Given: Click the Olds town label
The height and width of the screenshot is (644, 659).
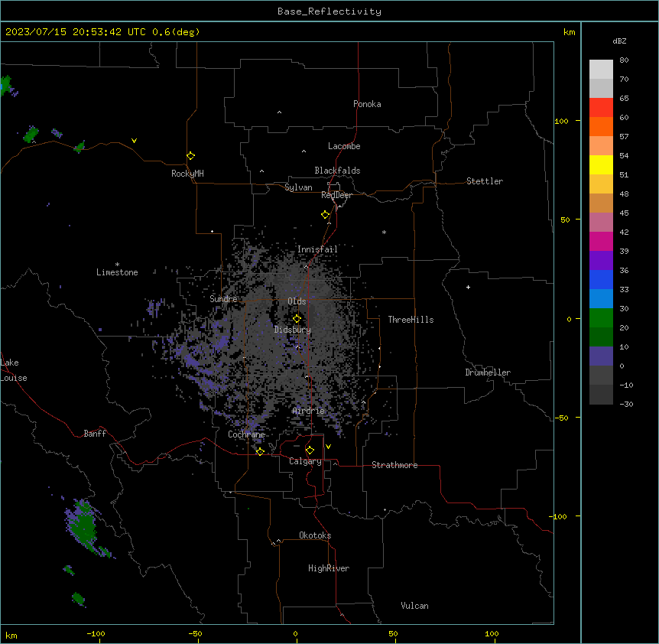Looking at the screenshot, I should click(x=297, y=301).
